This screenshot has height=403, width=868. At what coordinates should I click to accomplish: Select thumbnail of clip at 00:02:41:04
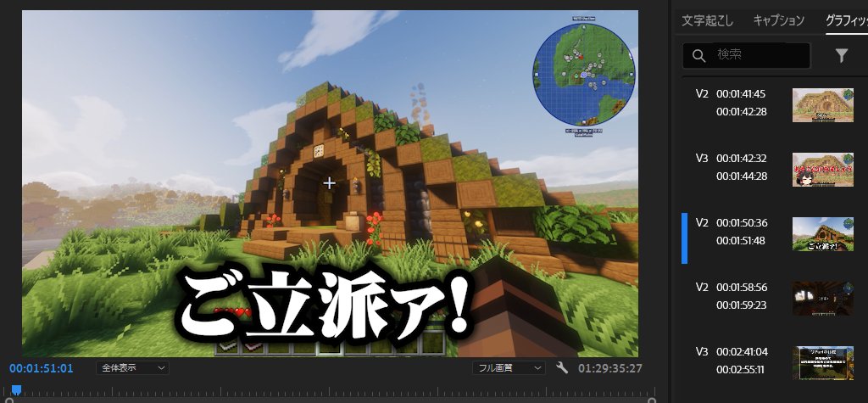click(x=822, y=363)
